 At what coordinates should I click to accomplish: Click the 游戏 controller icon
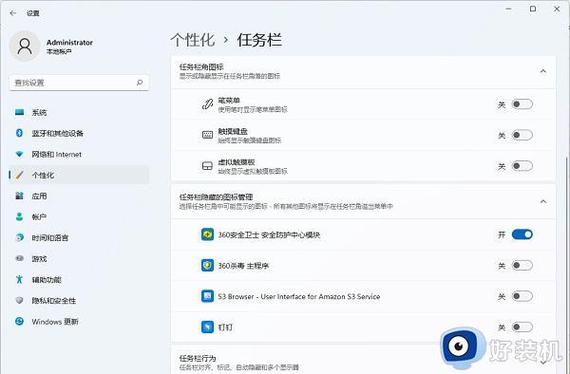20,258
